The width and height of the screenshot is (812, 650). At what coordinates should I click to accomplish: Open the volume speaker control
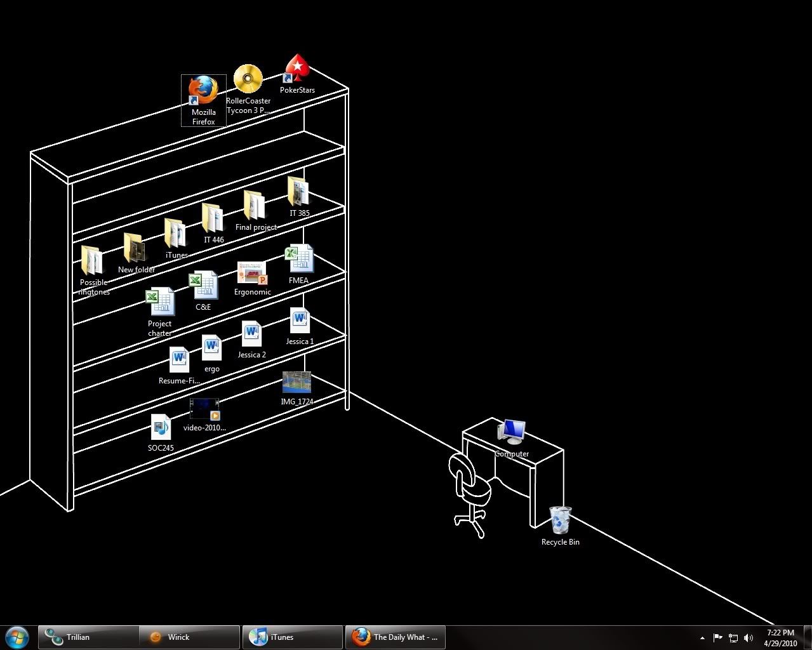click(749, 638)
